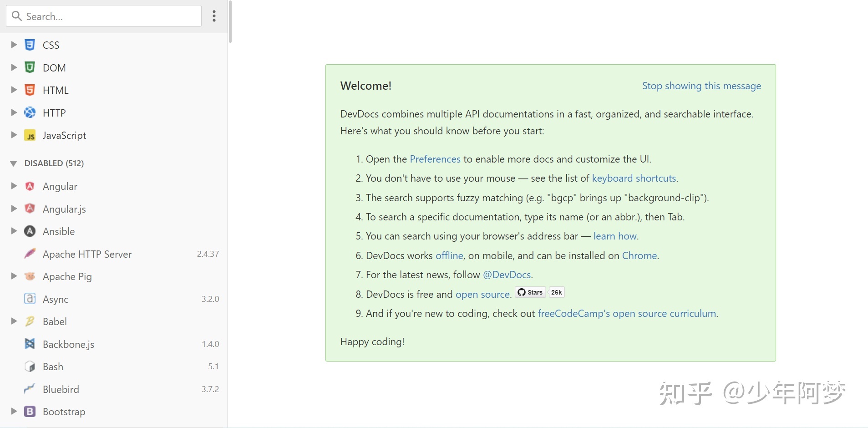Image resolution: width=868 pixels, height=428 pixels.
Task: Click the HTML5 shield icon
Action: (x=30, y=90)
